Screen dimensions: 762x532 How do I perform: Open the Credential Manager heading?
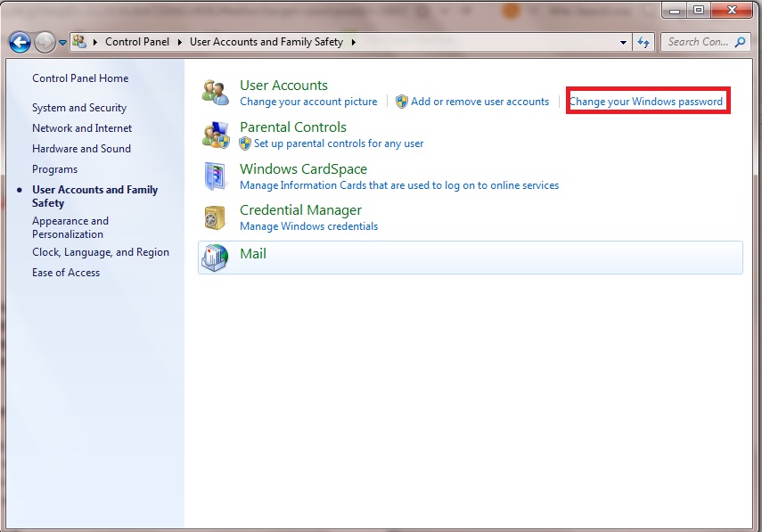pos(301,210)
